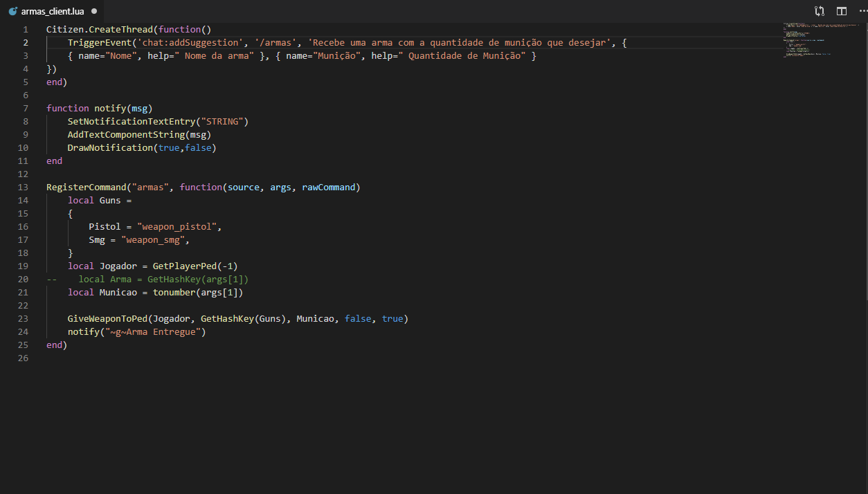Click the Lua file icon on the tab
This screenshot has height=494, width=868.
coord(12,12)
